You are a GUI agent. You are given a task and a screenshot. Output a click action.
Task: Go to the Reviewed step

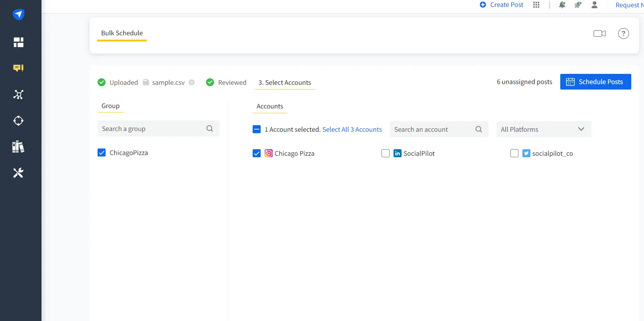[232, 83]
